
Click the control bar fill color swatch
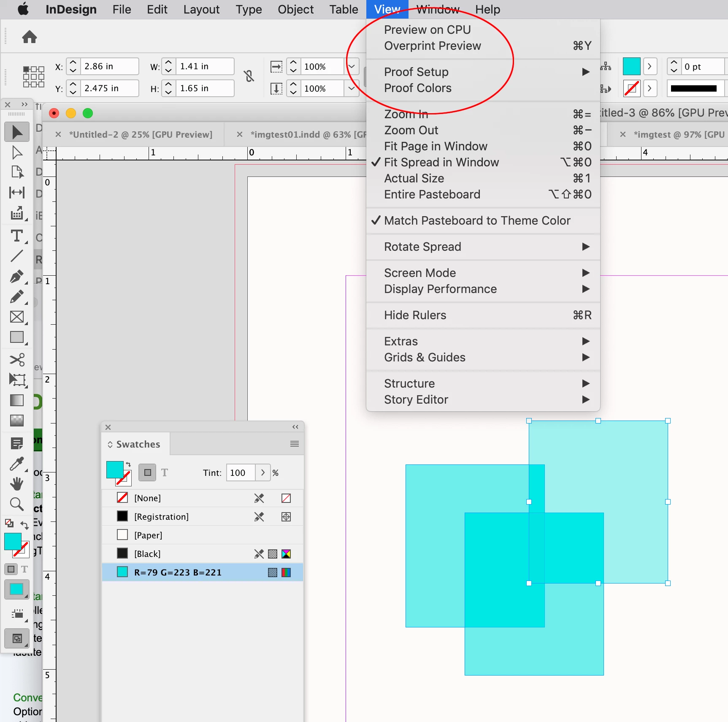(x=632, y=66)
